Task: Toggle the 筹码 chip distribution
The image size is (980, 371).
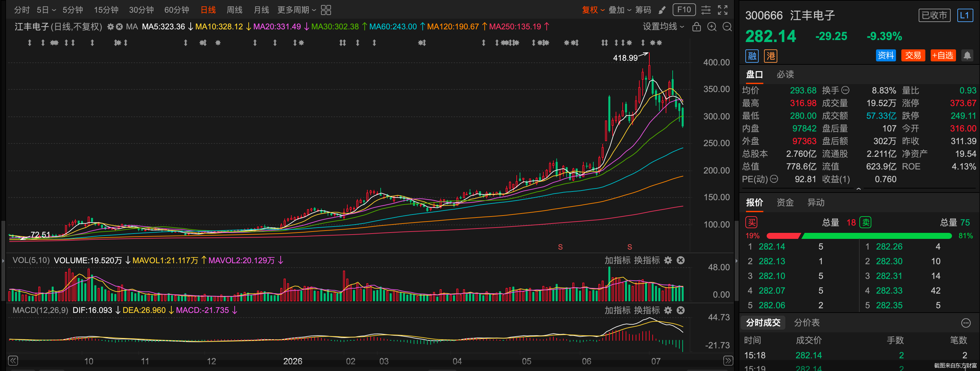Action: coord(643,10)
